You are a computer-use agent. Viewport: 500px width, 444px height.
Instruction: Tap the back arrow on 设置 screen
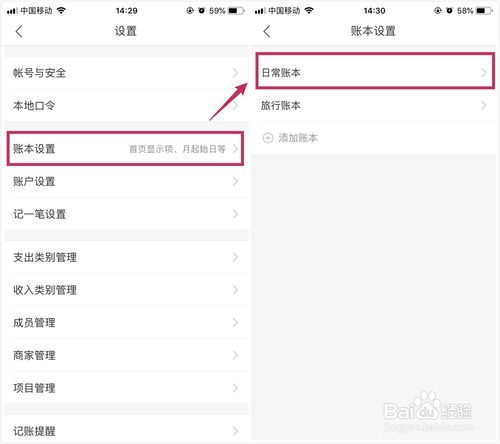[19, 32]
